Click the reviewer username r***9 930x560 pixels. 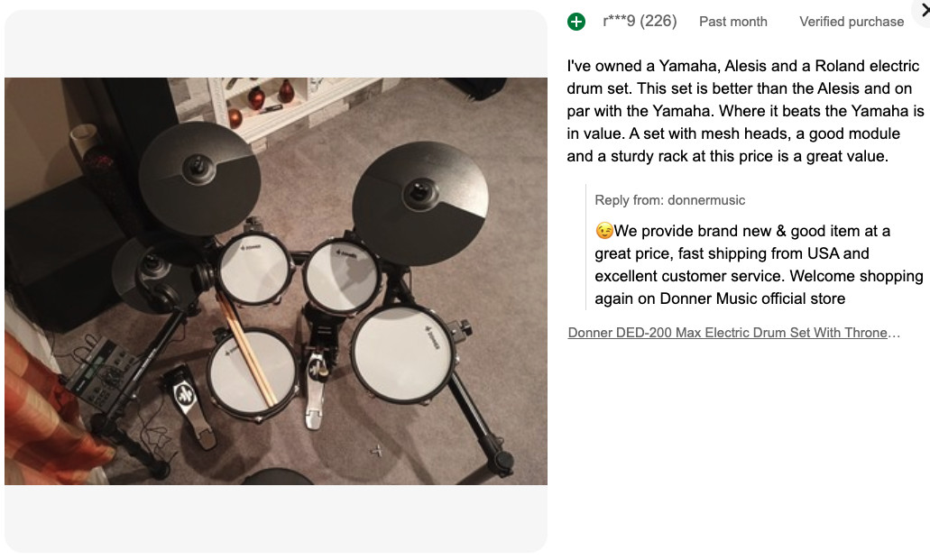(x=619, y=21)
